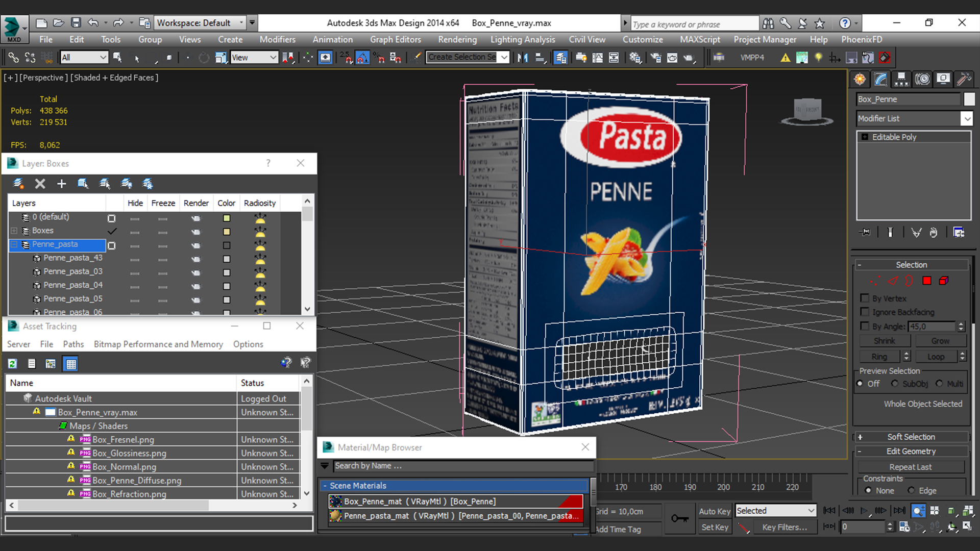980x551 pixels.
Task: Click Box_Penne object color swatch
Action: 969,99
